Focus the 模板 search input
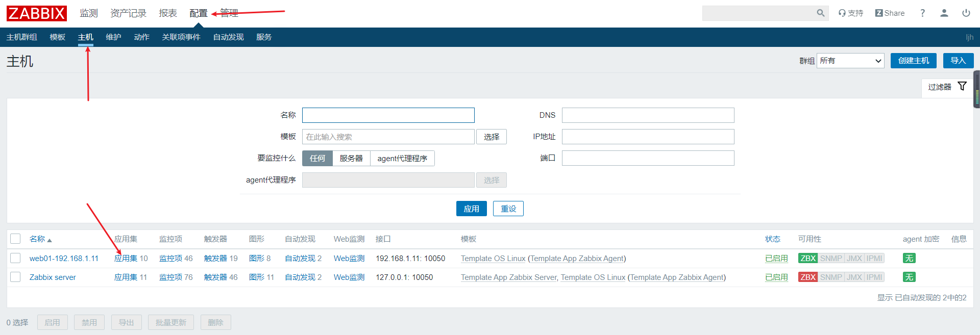Screen dimensions: 980x335 pyautogui.click(x=388, y=137)
